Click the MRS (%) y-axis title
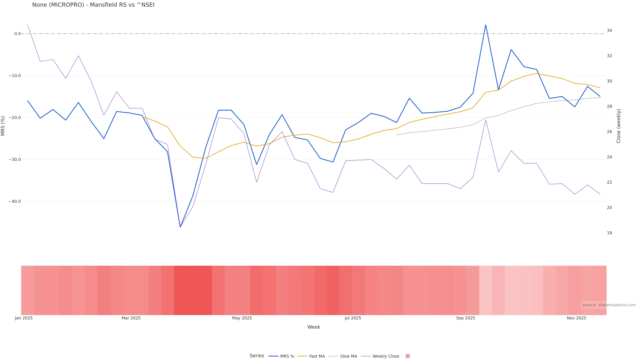The image size is (644, 362). point(3,126)
